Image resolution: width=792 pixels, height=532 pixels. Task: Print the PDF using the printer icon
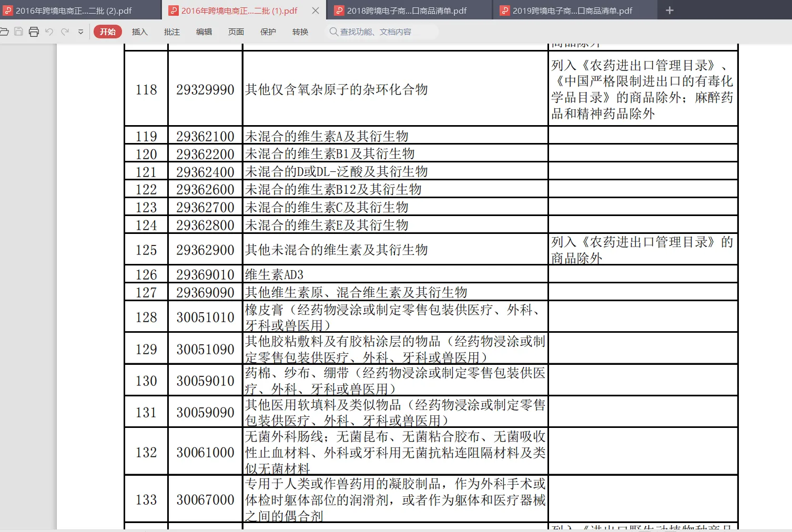pyautogui.click(x=34, y=32)
